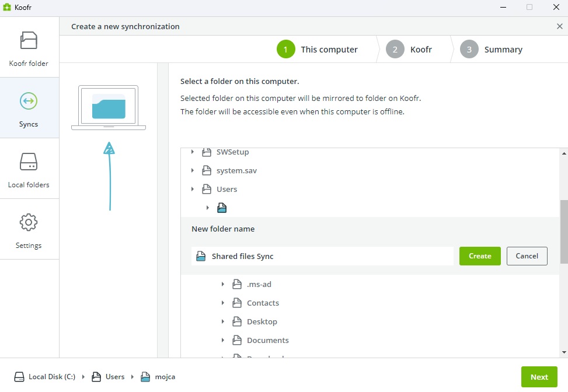568x392 pixels.
Task: Expand the Desktop folder
Action: coord(223,321)
